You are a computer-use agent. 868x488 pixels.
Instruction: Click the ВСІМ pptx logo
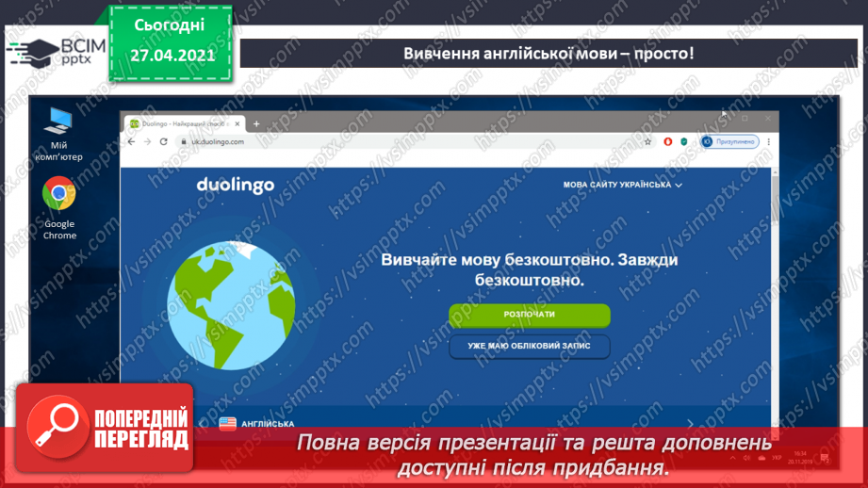pos(57,53)
